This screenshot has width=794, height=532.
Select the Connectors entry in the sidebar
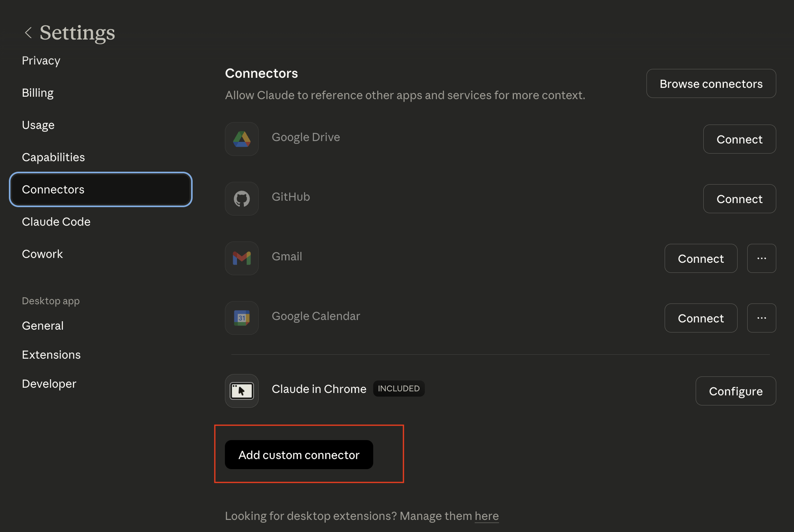point(53,189)
